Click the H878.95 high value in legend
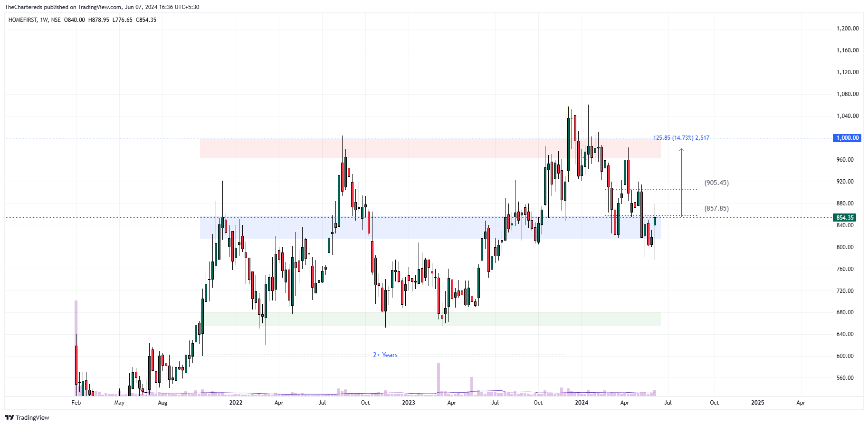Screen dimensions: 868x426 99,20
